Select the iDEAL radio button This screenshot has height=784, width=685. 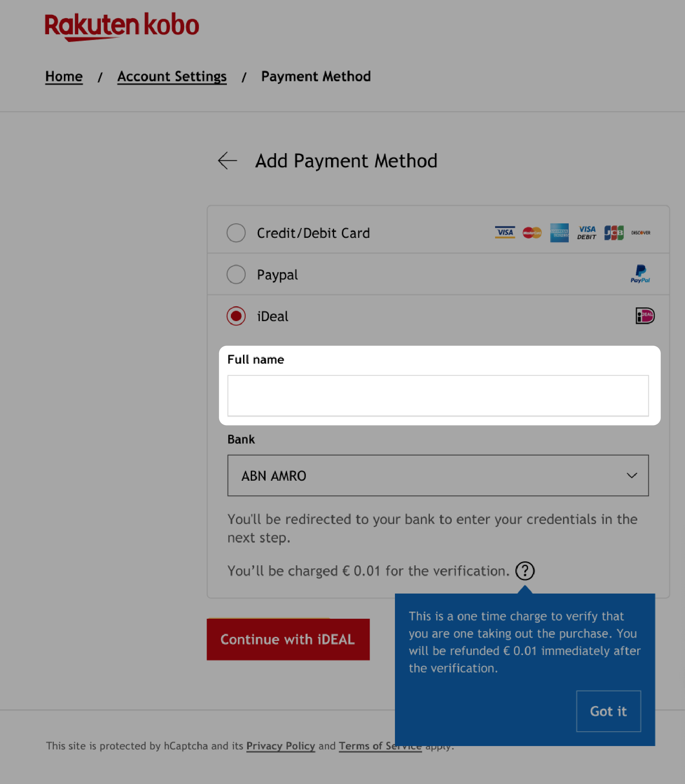click(x=236, y=316)
